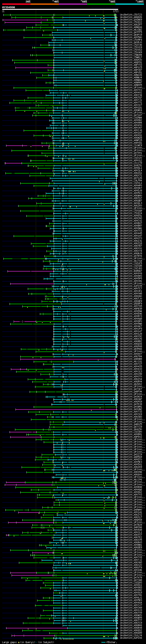
Task: Click label UniRef100_A9UXT4
Action: point(131,251)
